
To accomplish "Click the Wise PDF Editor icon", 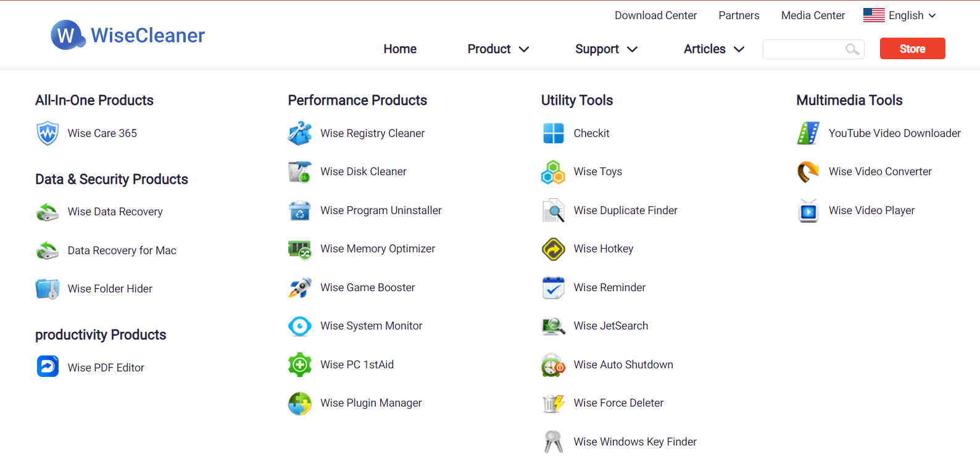I will point(48,366).
